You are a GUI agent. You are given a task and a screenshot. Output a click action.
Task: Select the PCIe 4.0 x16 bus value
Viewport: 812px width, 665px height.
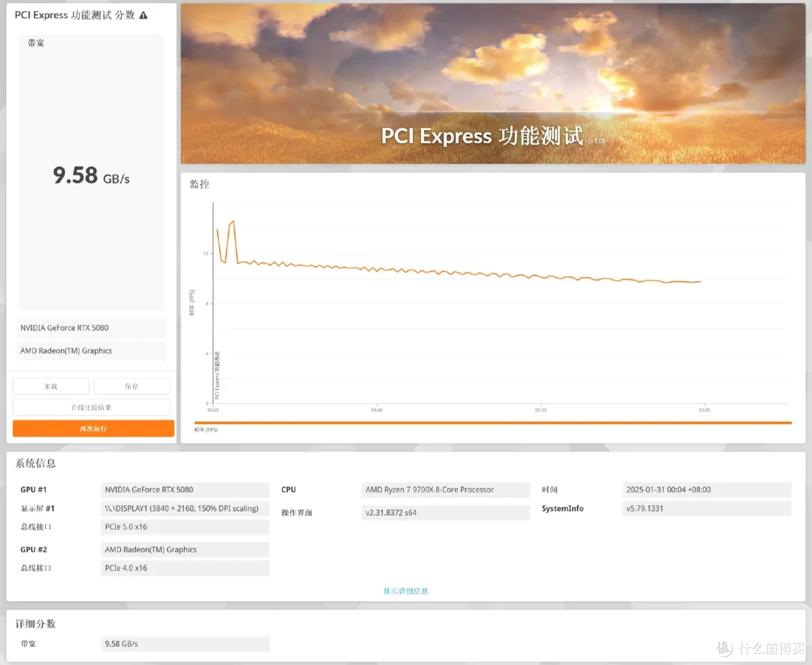185,568
